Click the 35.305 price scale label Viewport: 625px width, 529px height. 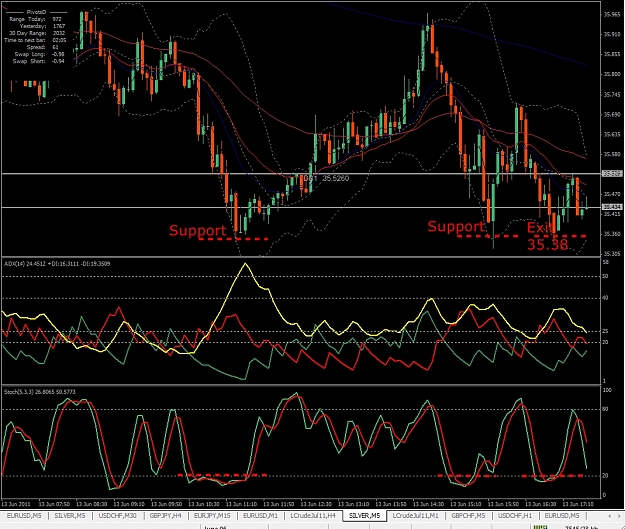[x=612, y=254]
